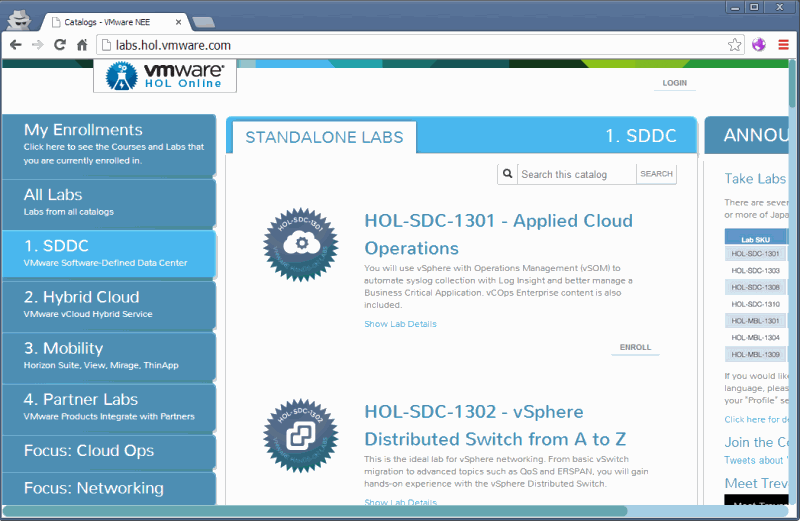Click the horizontal scrollbar thumb
The image size is (800, 521).
pos(315,511)
